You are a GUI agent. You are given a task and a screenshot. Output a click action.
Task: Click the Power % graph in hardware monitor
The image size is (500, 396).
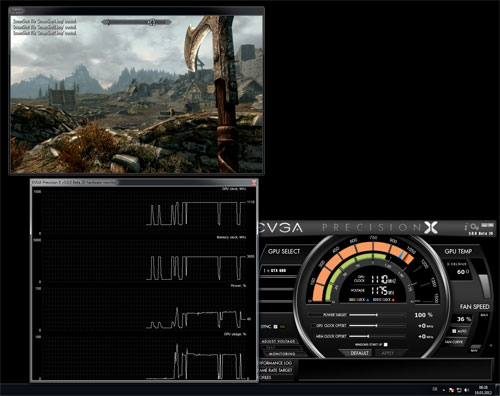coord(144,308)
